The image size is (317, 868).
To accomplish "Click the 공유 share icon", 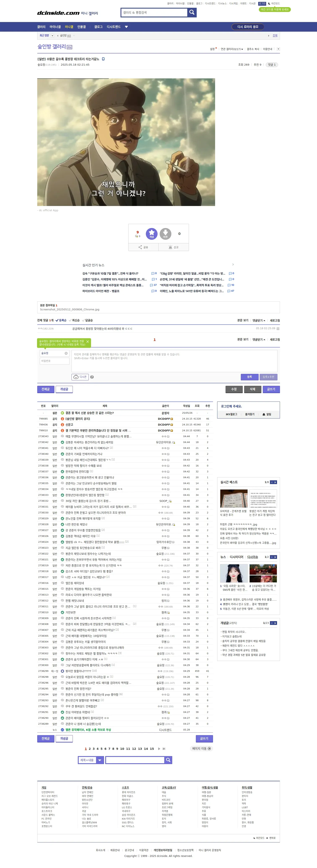I will pyautogui.click(x=140, y=247).
